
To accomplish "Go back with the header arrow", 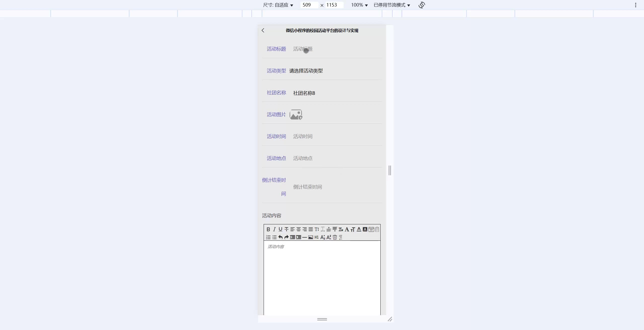I will point(263,30).
